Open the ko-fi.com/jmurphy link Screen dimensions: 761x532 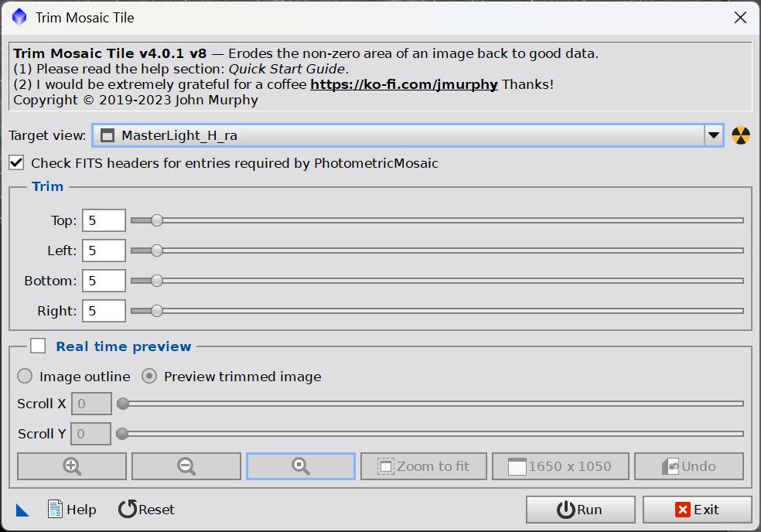pos(404,84)
